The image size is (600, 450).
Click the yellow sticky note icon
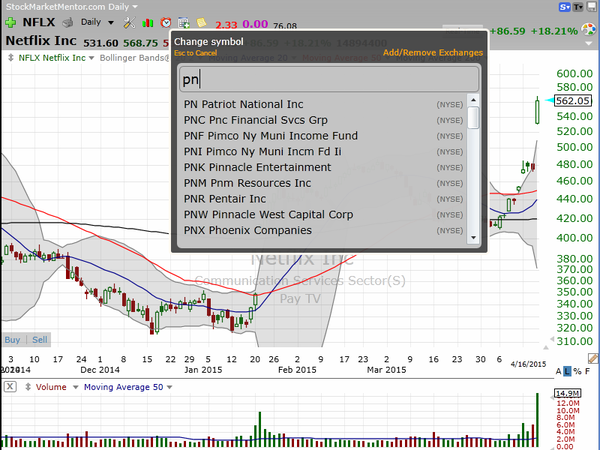point(201,23)
